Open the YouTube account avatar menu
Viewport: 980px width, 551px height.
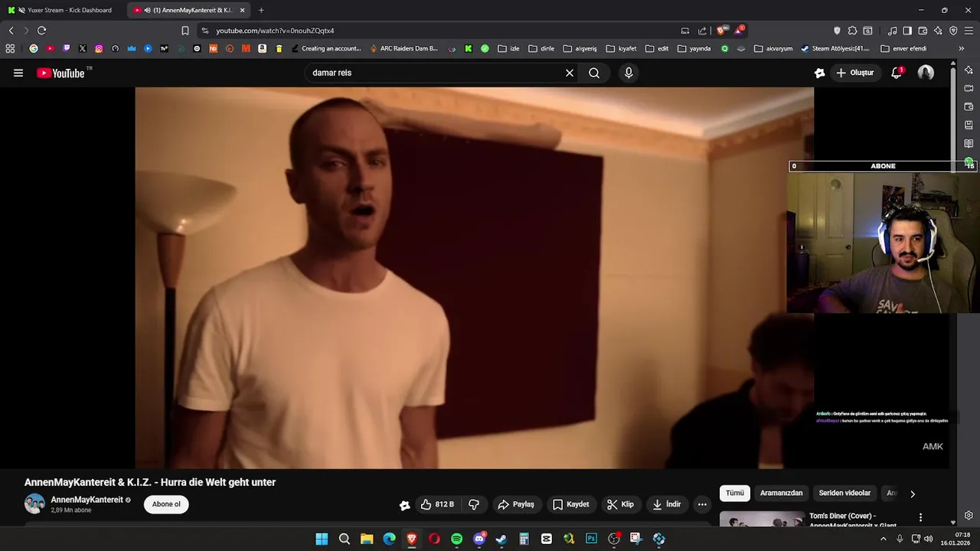tap(926, 73)
